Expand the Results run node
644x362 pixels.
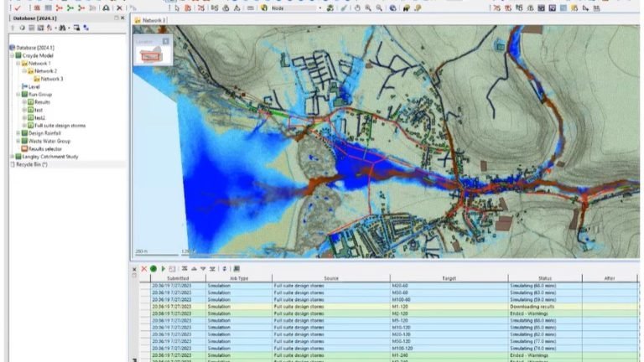coord(24,102)
